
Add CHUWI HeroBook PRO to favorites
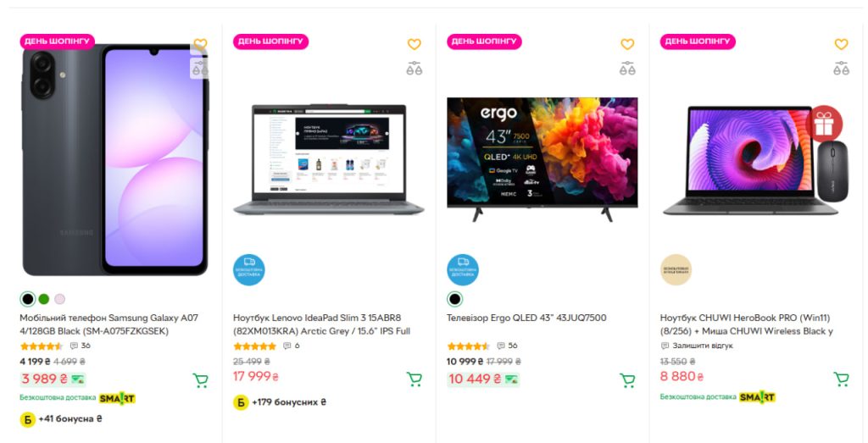(841, 44)
